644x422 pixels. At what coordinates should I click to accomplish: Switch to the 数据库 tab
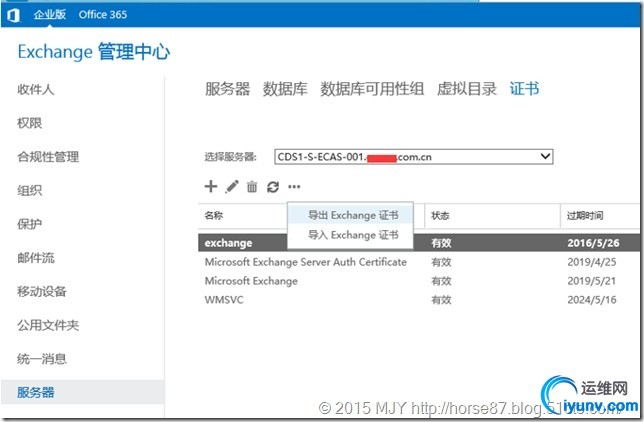tap(285, 89)
